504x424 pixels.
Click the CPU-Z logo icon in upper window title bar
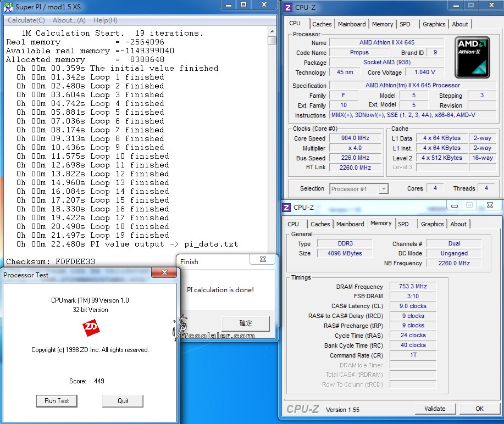[288, 7]
